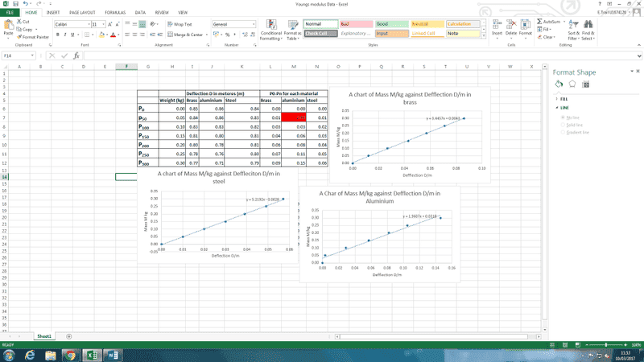Open Sort & Filter menu

(x=573, y=30)
